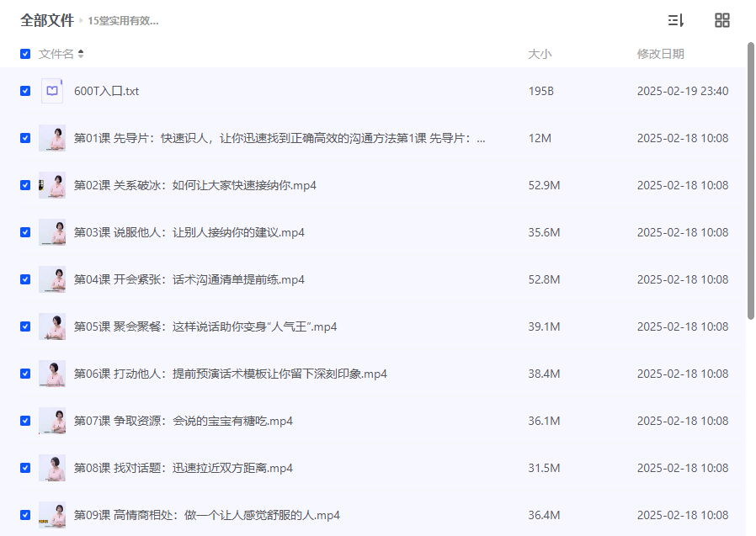Toggle the select-all checkbox in header
Screen dimensions: 756x536
coord(25,54)
